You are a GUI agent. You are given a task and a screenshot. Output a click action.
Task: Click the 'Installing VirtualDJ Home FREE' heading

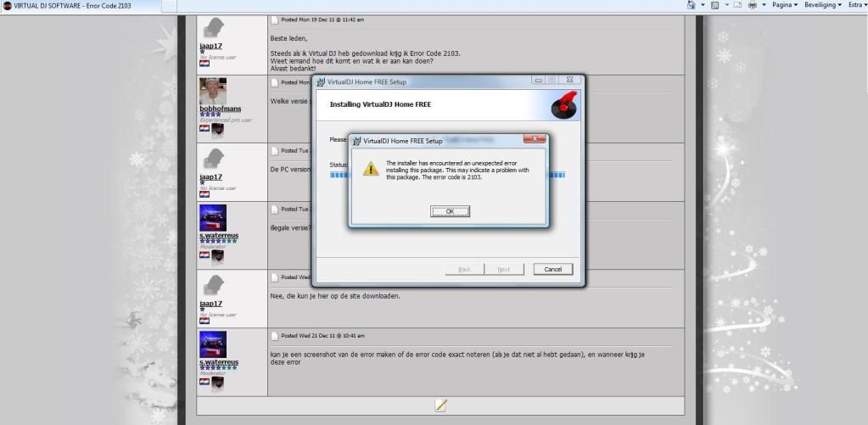[380, 104]
